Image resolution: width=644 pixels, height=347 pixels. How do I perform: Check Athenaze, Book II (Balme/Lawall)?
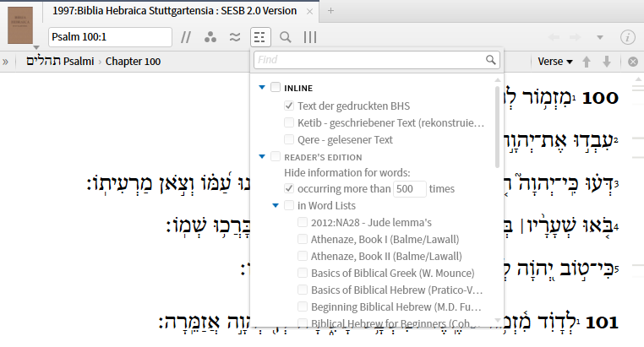(303, 256)
